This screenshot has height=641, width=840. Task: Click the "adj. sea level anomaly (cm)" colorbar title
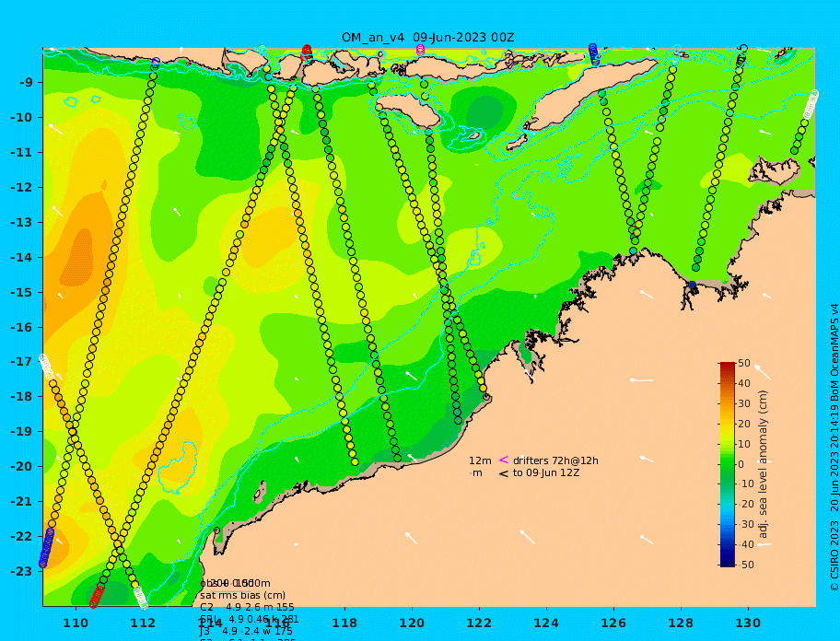[x=764, y=464]
